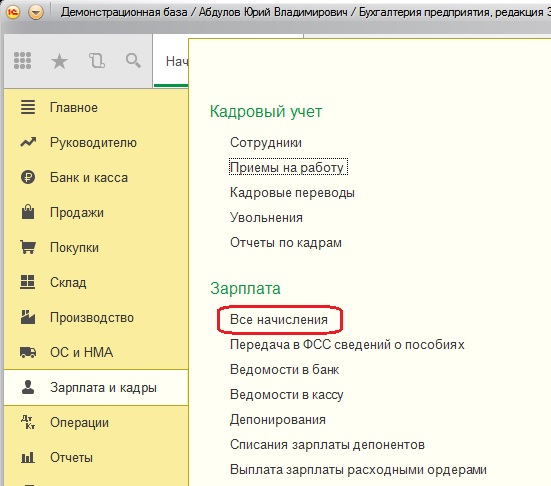
Task: Open the Сотрудники link
Action: (x=266, y=142)
